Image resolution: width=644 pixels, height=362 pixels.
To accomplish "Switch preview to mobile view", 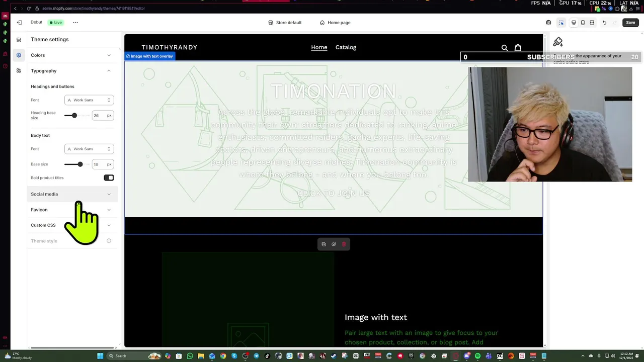I will pyautogui.click(x=583, y=23).
